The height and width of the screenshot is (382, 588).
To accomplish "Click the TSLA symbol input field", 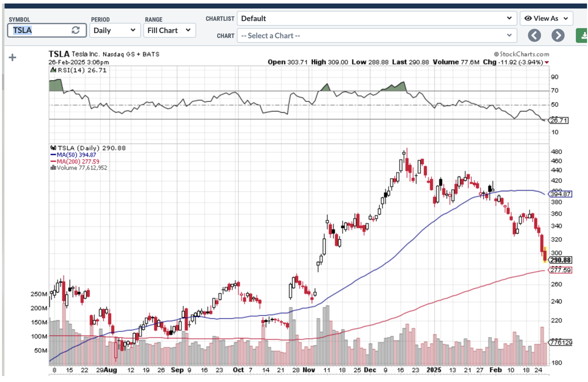I will pos(40,30).
